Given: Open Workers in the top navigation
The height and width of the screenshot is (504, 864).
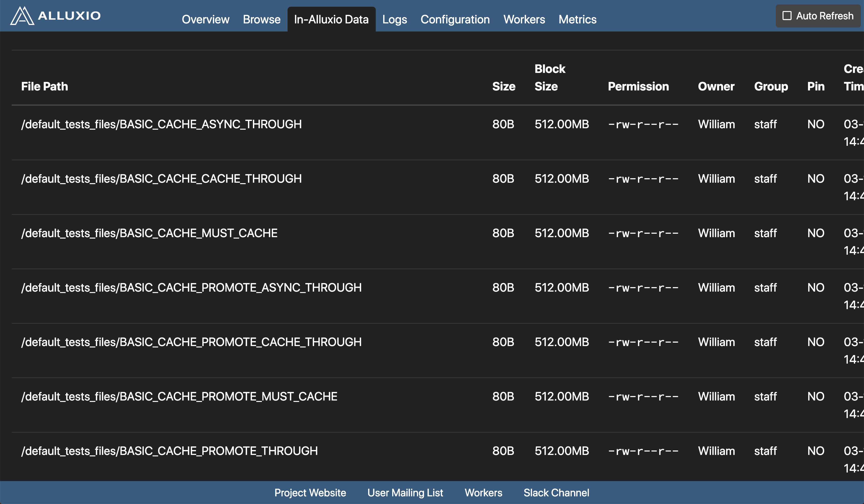Looking at the screenshot, I should point(524,20).
